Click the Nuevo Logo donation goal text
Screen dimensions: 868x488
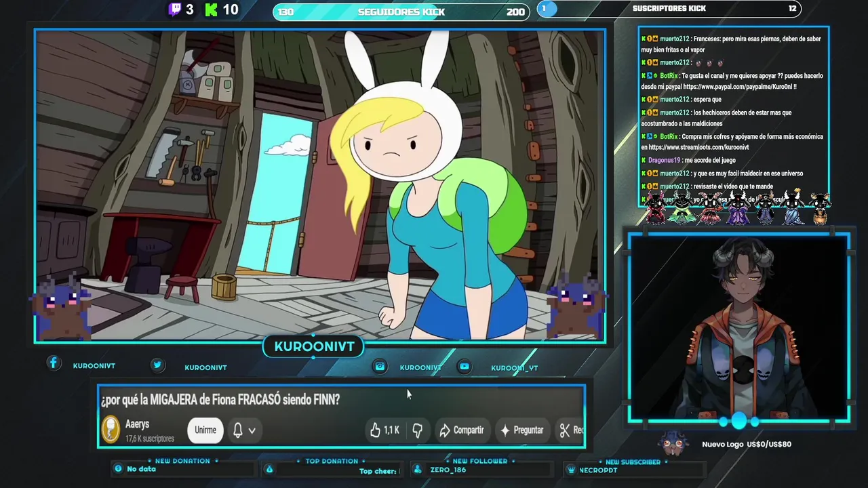747,444
